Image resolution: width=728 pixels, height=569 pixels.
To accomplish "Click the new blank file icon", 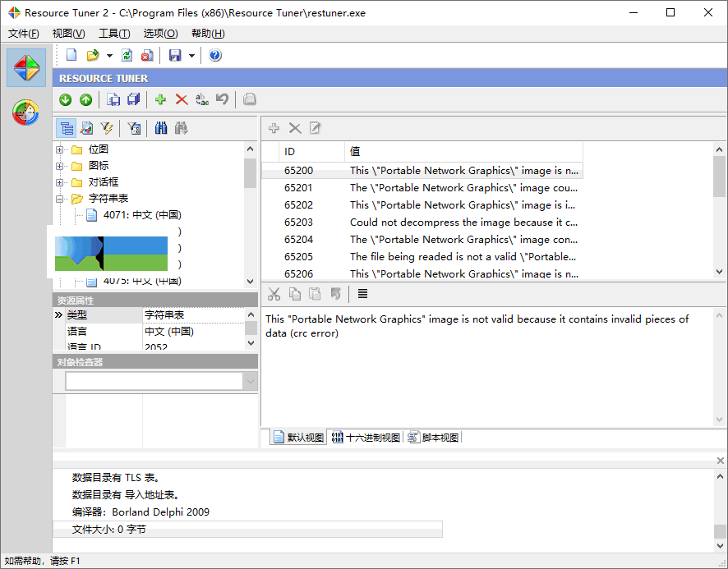I will pyautogui.click(x=72, y=55).
